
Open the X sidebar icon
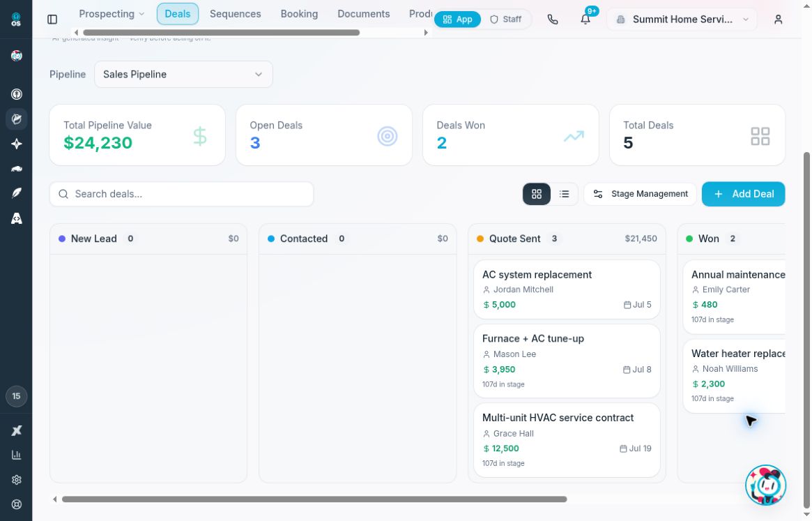coord(17,430)
